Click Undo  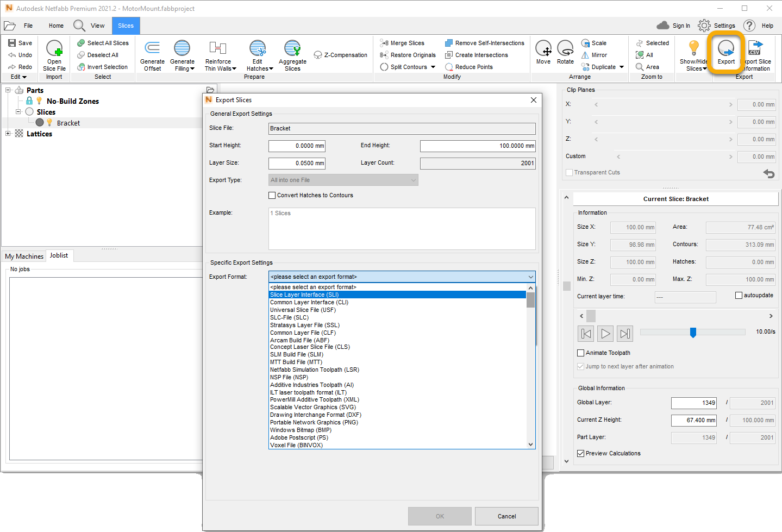click(20, 55)
